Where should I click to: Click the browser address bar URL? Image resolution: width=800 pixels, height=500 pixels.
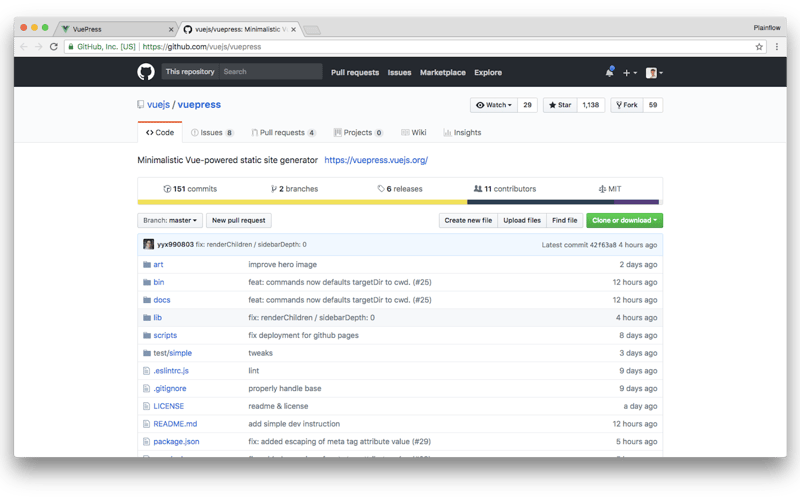point(202,46)
